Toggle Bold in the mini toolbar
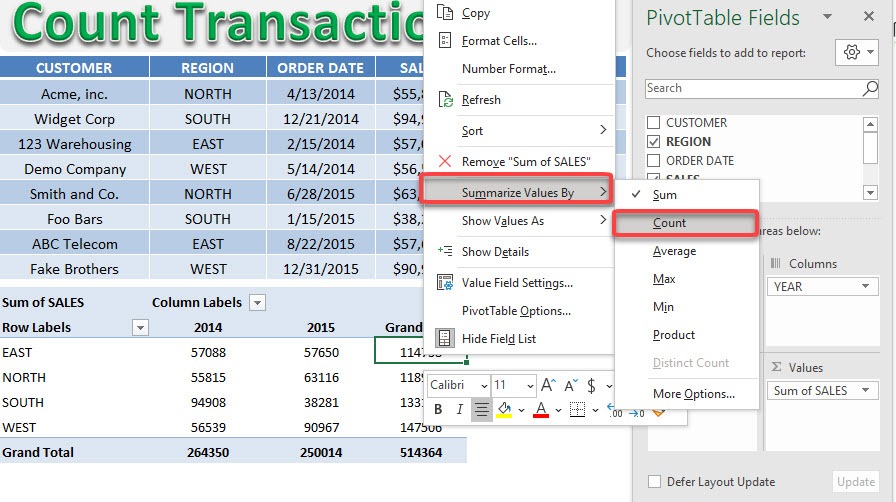This screenshot has height=502, width=896. [438, 409]
